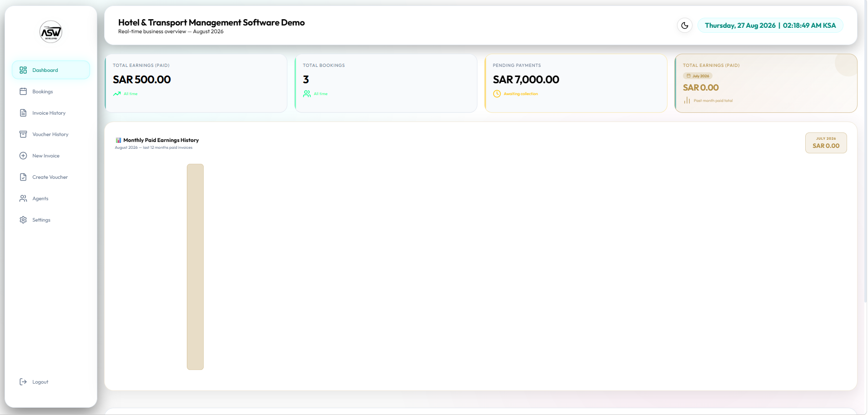868x415 pixels.
Task: Click the Hotel & Transport Management Software Demo title
Action: coord(211,22)
